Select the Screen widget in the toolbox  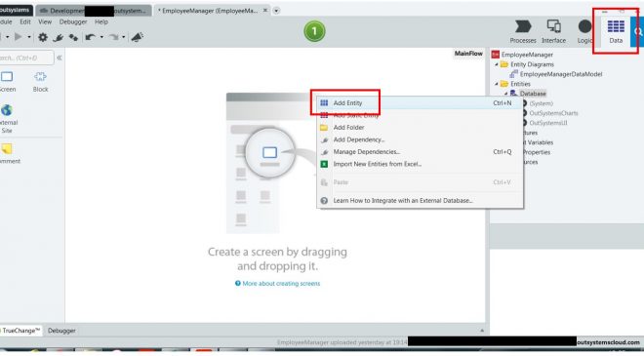pos(7,82)
